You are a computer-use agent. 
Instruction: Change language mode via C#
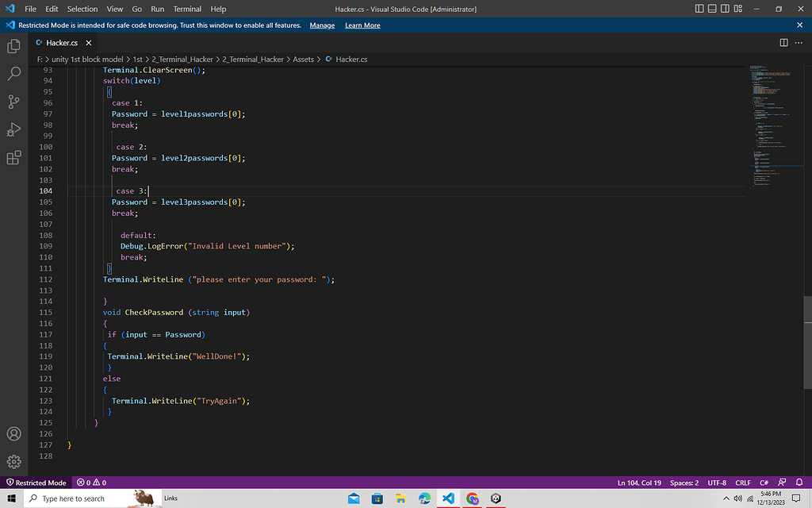[x=764, y=483]
